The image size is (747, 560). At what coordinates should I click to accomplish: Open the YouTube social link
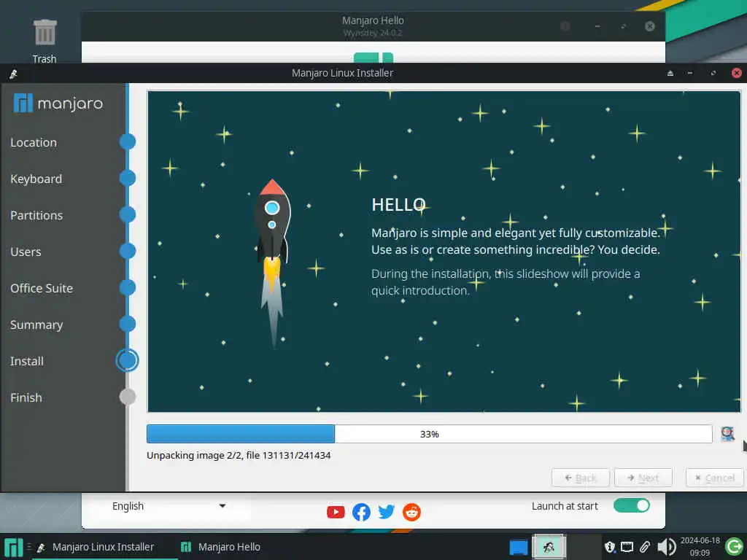tap(336, 512)
